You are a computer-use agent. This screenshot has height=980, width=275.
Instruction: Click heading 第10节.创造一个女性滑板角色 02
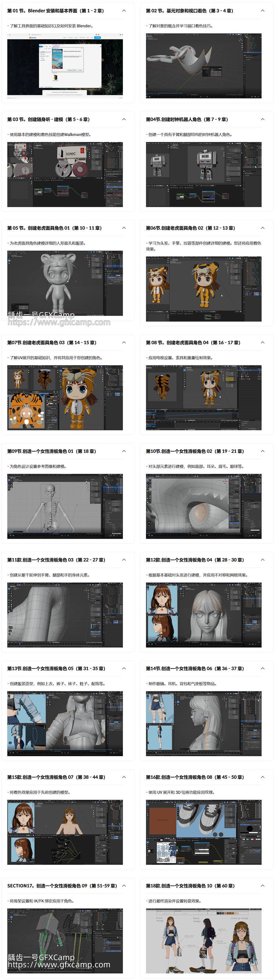(x=195, y=452)
